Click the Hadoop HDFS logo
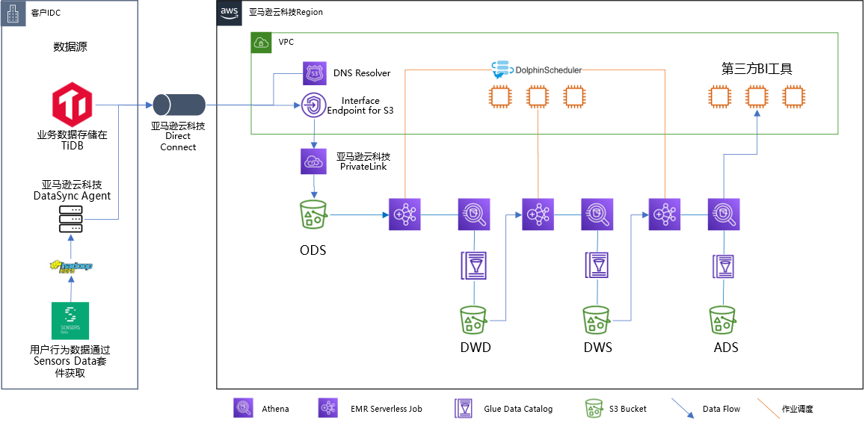Viewport: 868px width, 426px height. [70, 267]
